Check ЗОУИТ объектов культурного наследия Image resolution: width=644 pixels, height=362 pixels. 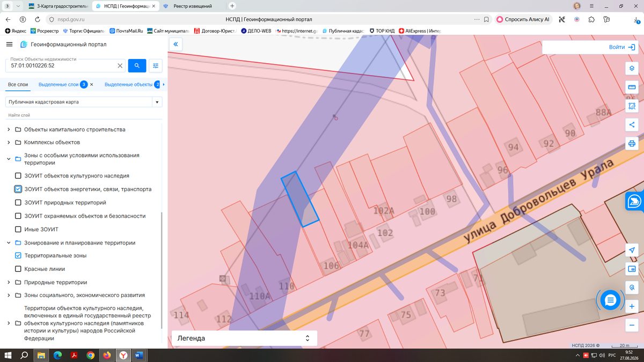[18, 176]
